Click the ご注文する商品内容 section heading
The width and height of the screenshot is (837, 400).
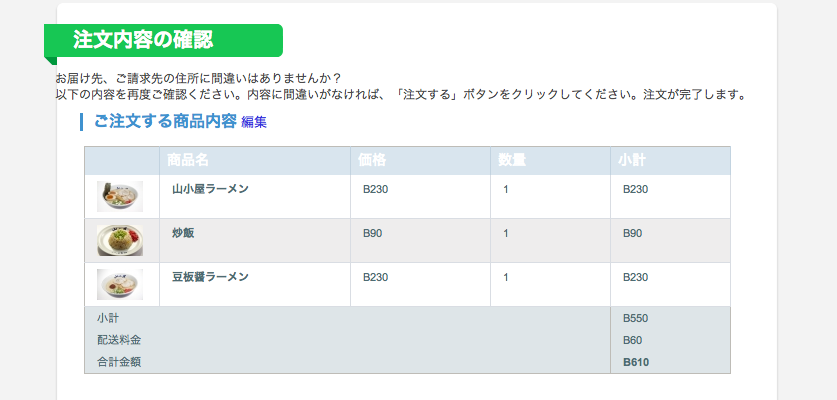pos(165,122)
